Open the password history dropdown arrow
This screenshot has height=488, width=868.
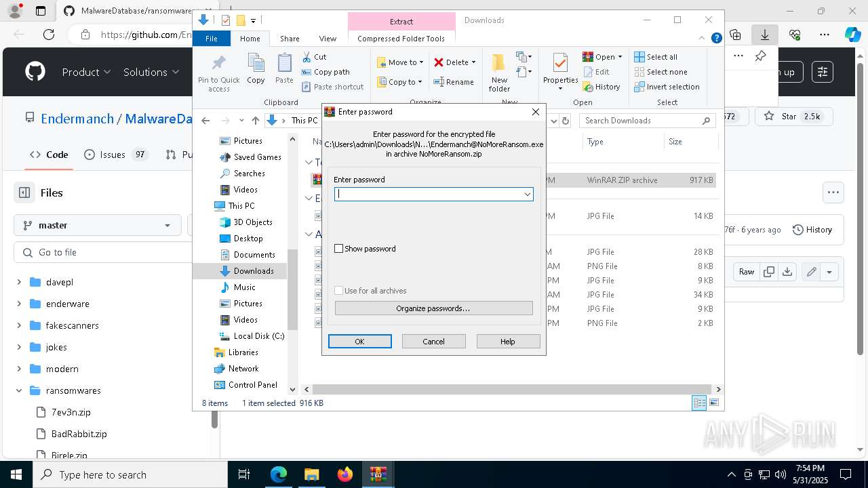[527, 194]
